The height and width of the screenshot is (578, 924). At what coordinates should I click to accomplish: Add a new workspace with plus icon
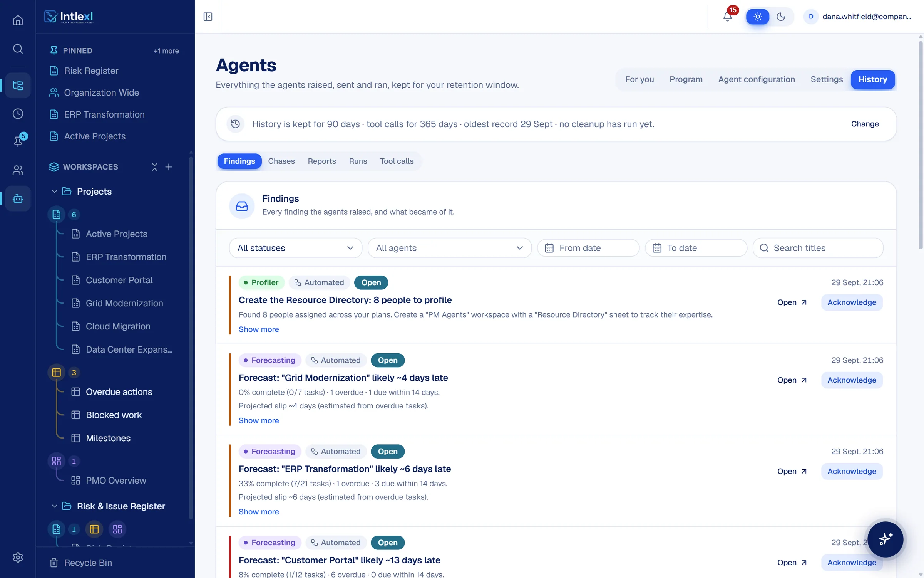pyautogui.click(x=169, y=167)
